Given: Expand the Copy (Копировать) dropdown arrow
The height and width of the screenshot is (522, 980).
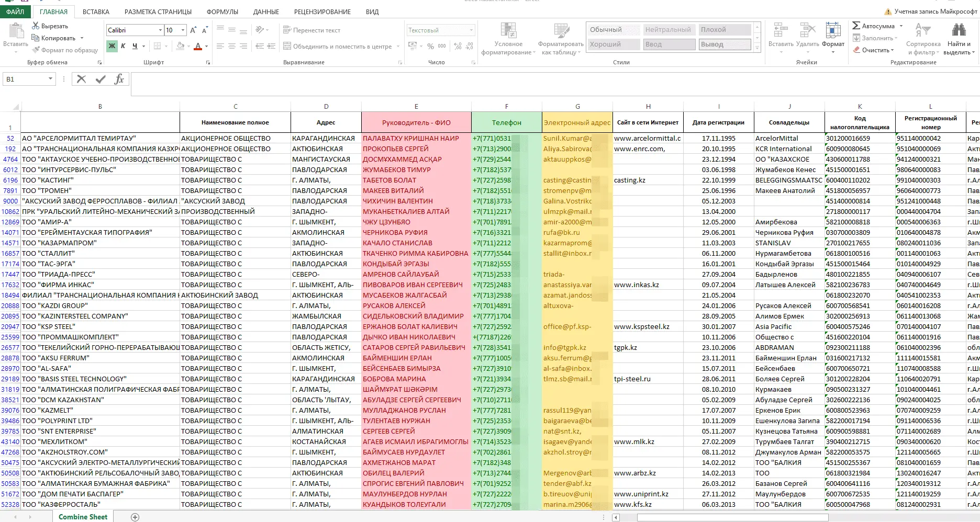Looking at the screenshot, I should point(82,38).
